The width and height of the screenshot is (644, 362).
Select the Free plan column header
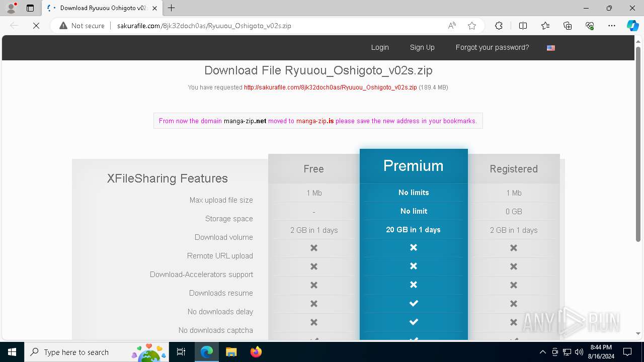point(313,169)
